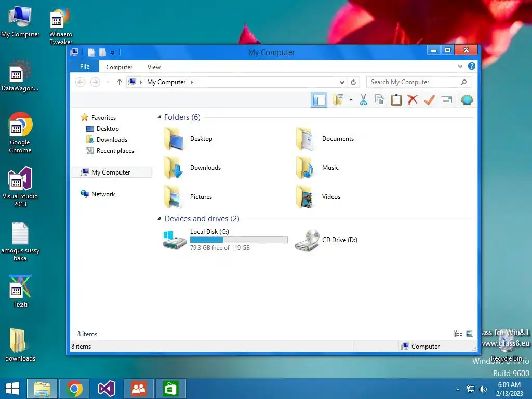Switch to Details view button

point(458,334)
